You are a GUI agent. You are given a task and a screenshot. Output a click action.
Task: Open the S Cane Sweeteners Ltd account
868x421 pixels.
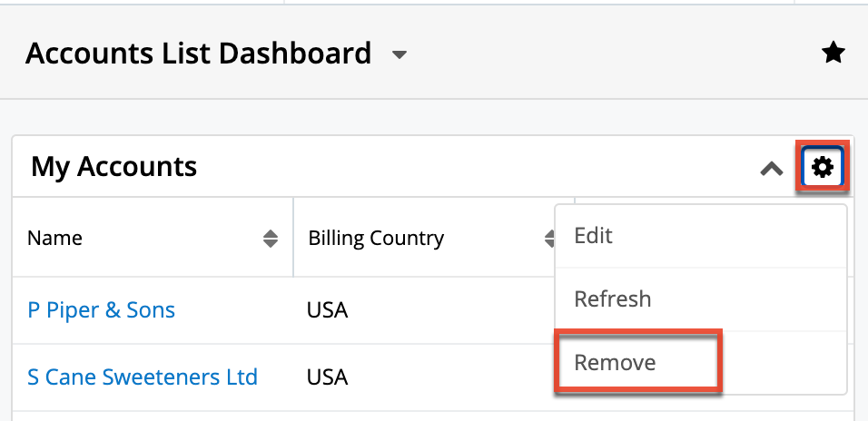[143, 376]
